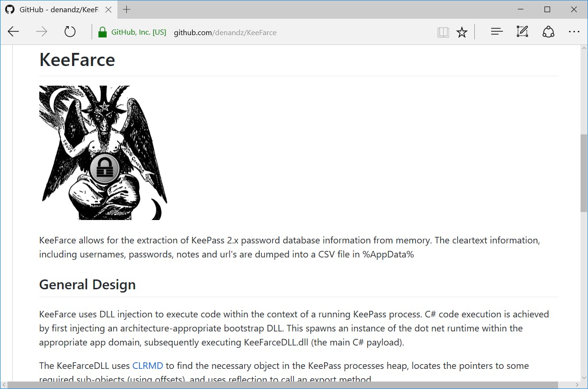Open Reading view book icon
This screenshot has width=588, height=389.
(443, 32)
